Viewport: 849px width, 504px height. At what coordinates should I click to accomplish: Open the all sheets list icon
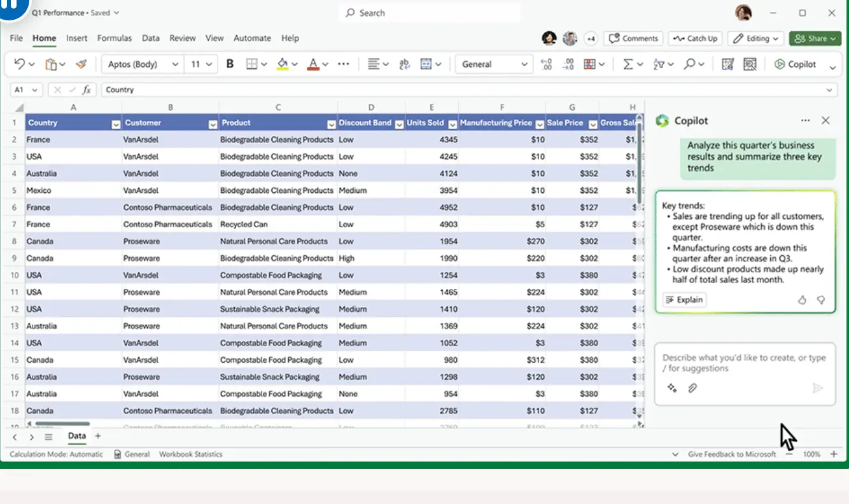point(48,437)
